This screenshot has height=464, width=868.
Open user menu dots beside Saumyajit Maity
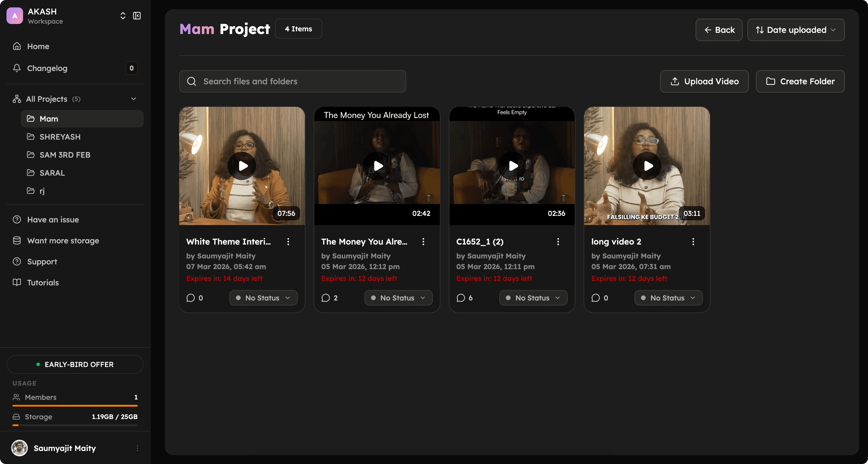coord(137,448)
